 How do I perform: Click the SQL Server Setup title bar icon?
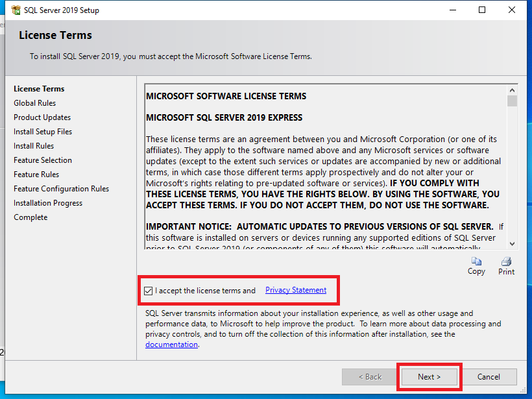tap(16, 10)
